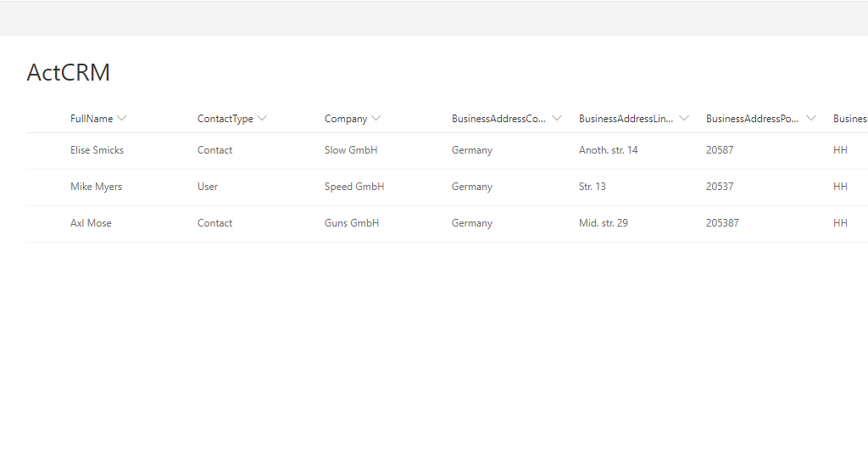
Task: Select the Anoth. str. 14 address cell
Action: tap(608, 150)
